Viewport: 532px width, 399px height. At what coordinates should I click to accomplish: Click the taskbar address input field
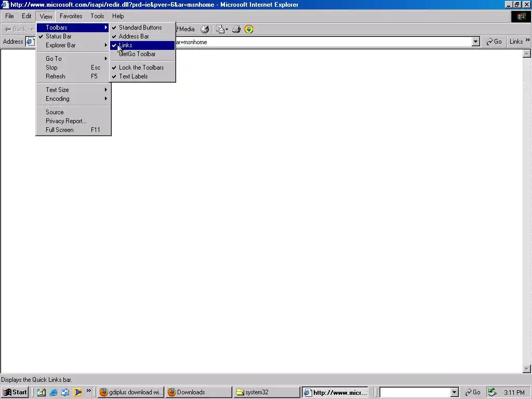pos(415,393)
